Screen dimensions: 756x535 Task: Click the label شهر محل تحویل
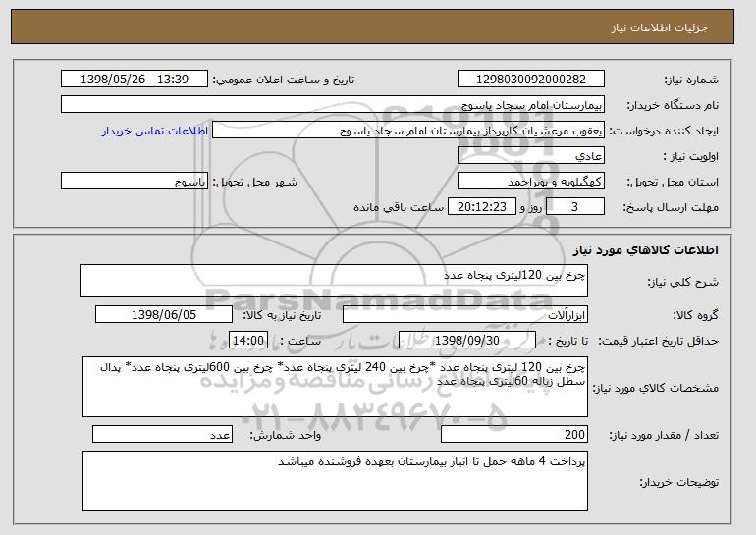(255, 182)
